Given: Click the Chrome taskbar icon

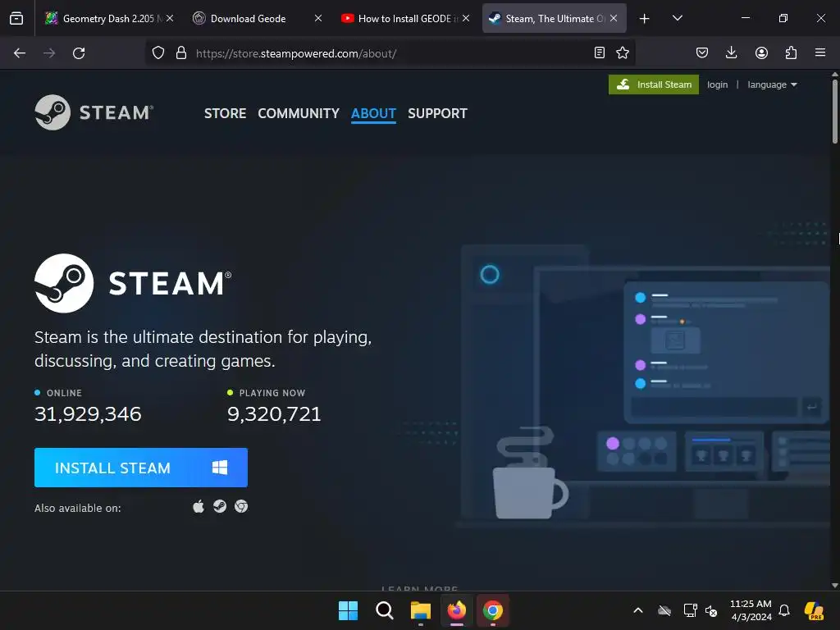Looking at the screenshot, I should [493, 610].
